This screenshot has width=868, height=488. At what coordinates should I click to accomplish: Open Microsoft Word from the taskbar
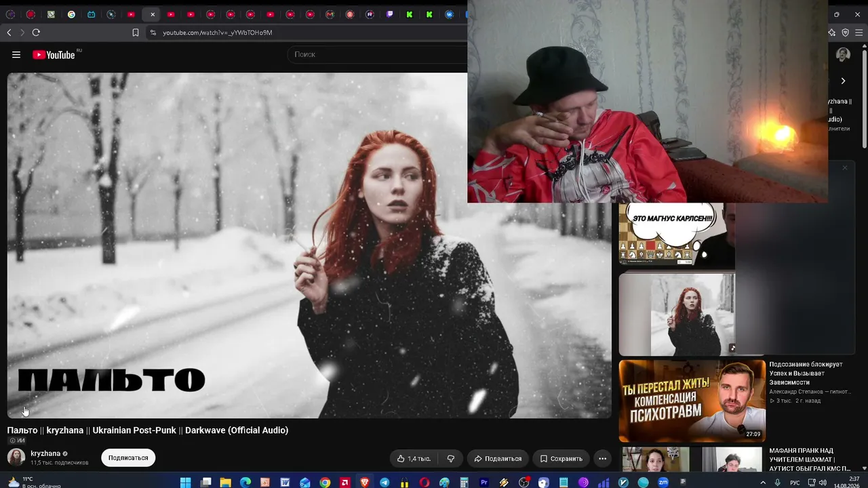[285, 483]
